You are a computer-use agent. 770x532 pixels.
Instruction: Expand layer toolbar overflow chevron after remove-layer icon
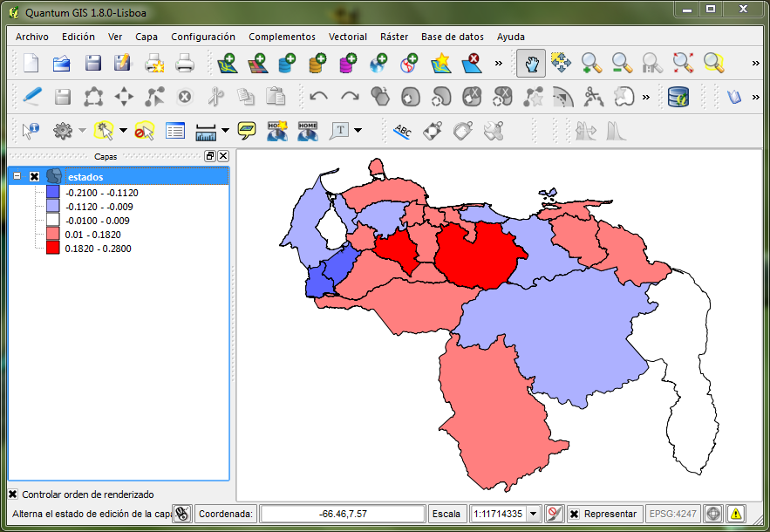(x=499, y=64)
